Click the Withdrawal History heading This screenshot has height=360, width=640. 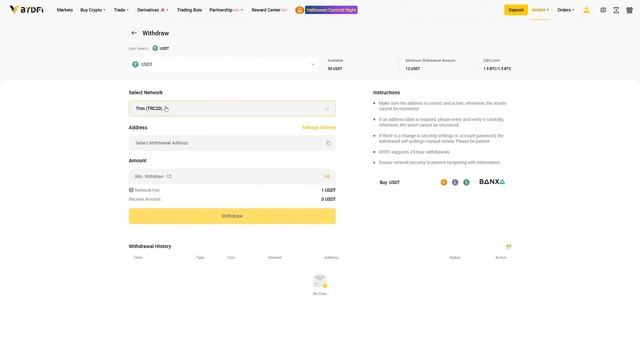click(x=150, y=246)
